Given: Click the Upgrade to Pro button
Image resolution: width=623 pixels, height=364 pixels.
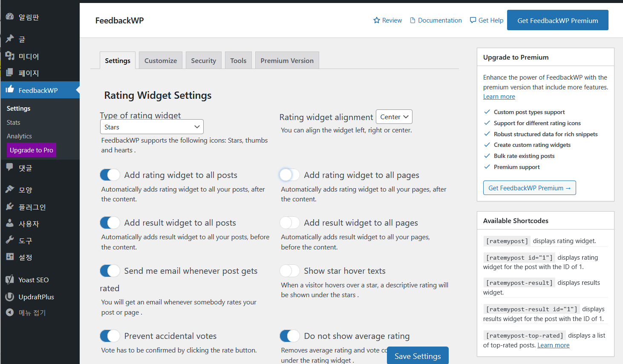Looking at the screenshot, I should point(32,150).
